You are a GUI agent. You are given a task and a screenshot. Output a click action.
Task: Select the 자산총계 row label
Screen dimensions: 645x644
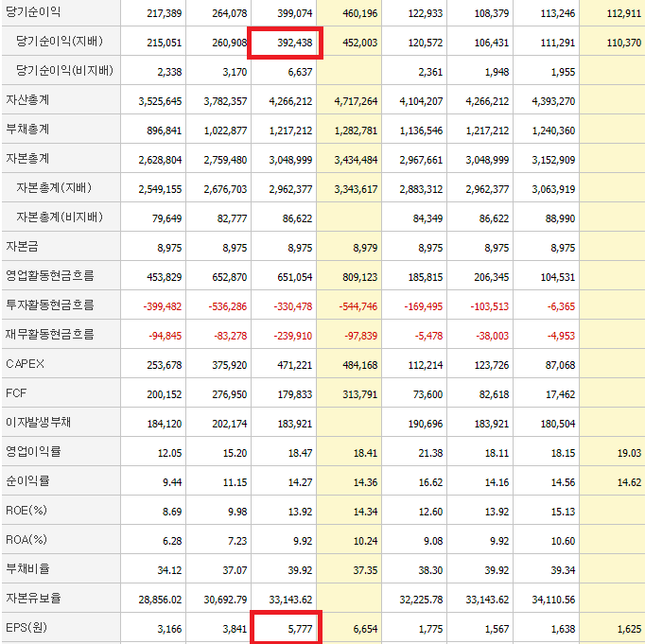(27, 99)
